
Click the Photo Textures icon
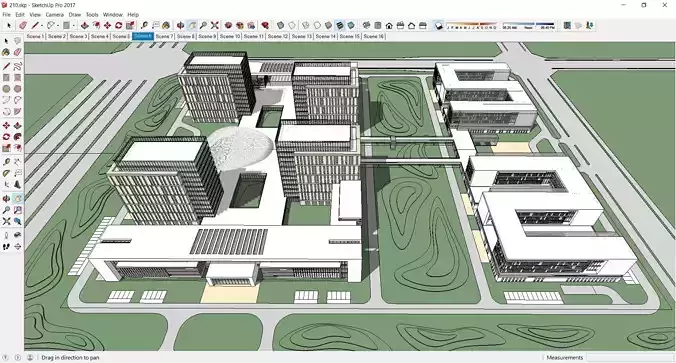tap(589, 25)
